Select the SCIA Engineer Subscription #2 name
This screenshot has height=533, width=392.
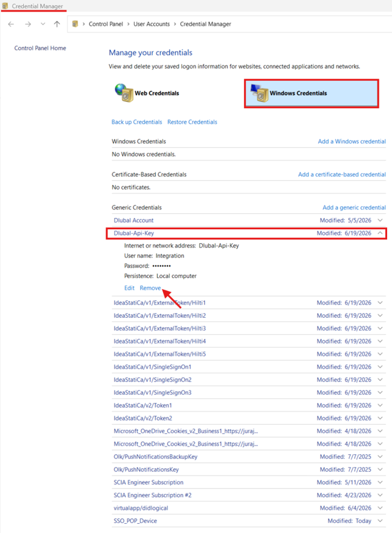coord(153,495)
